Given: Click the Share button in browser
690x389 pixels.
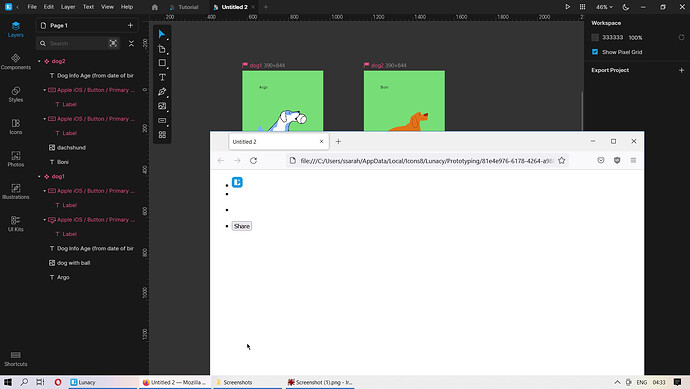Looking at the screenshot, I should (242, 226).
